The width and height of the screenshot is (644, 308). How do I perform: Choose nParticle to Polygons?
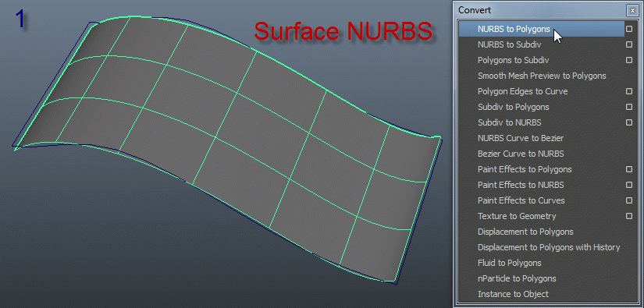pos(541,278)
